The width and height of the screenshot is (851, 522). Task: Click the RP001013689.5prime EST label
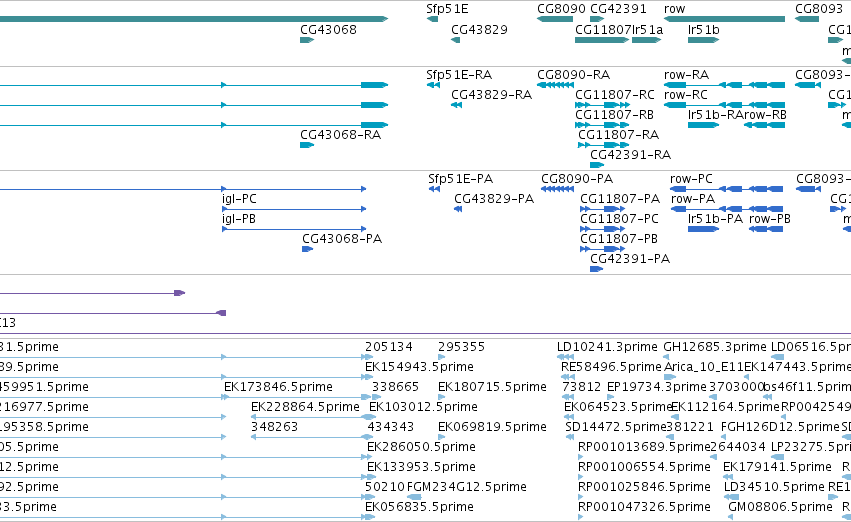click(x=644, y=448)
